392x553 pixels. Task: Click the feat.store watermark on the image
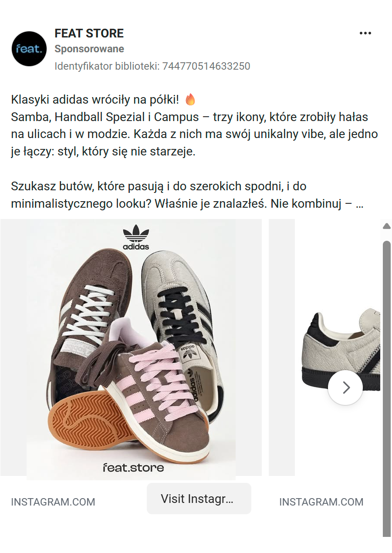tap(133, 468)
